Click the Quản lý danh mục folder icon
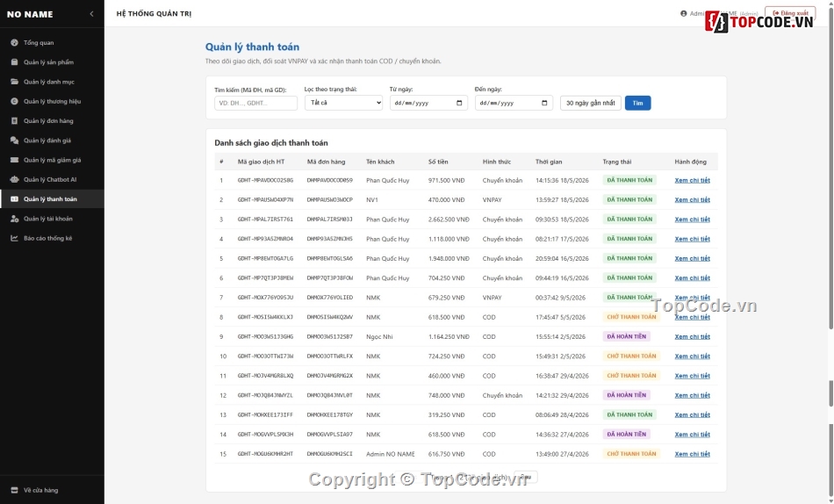The height and width of the screenshot is (504, 834). pos(14,82)
